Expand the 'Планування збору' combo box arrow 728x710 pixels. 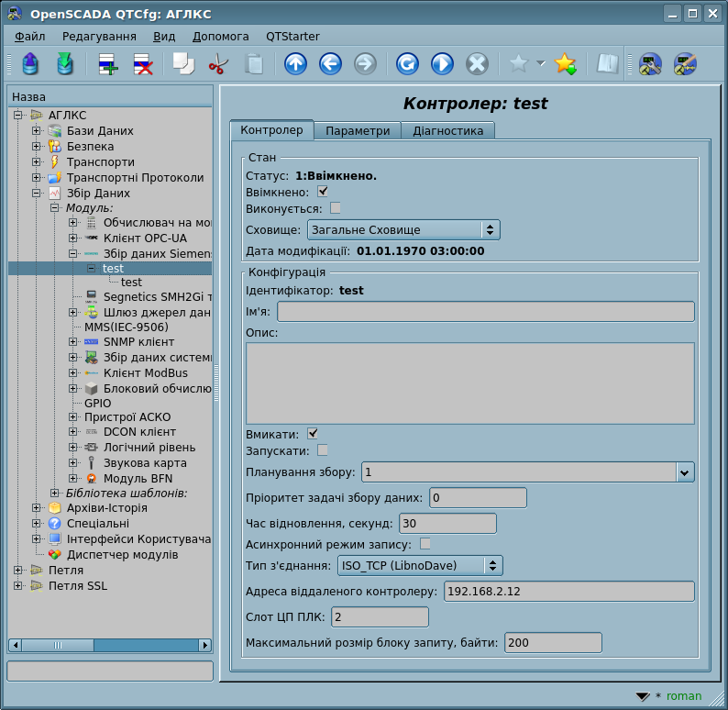685,472
